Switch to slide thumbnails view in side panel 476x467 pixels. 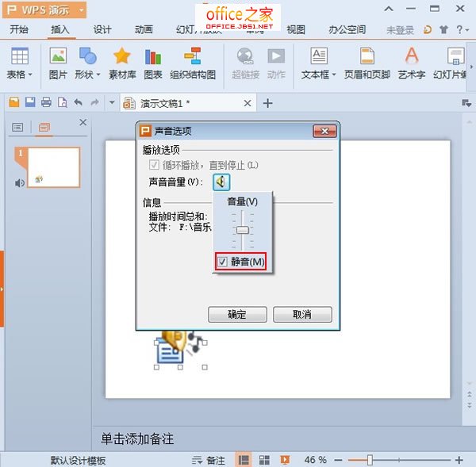pyautogui.click(x=44, y=127)
